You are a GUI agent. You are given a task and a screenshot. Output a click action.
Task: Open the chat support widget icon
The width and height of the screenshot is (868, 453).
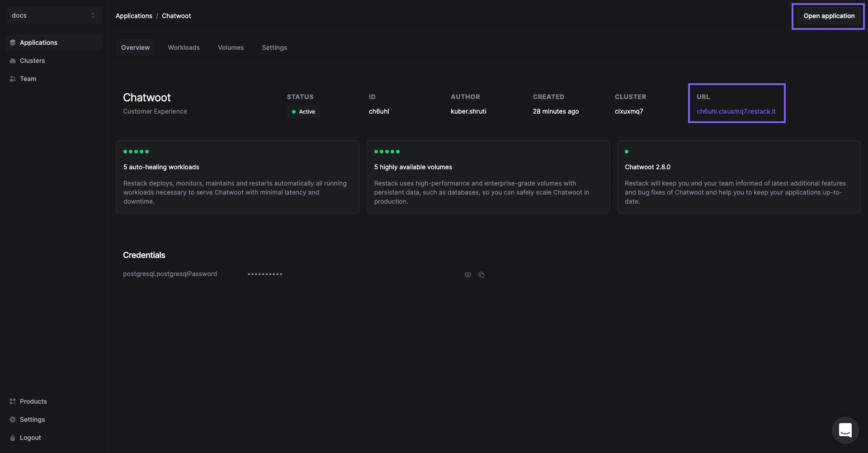(x=845, y=430)
